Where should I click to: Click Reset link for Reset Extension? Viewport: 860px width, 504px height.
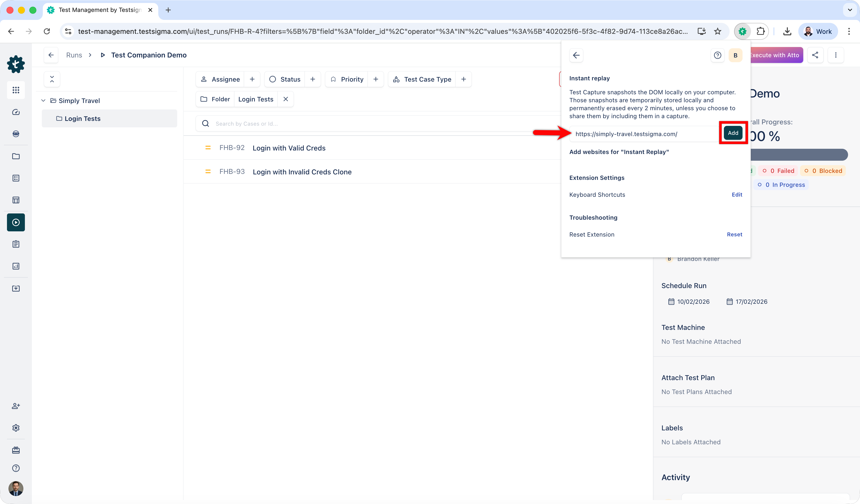point(734,234)
